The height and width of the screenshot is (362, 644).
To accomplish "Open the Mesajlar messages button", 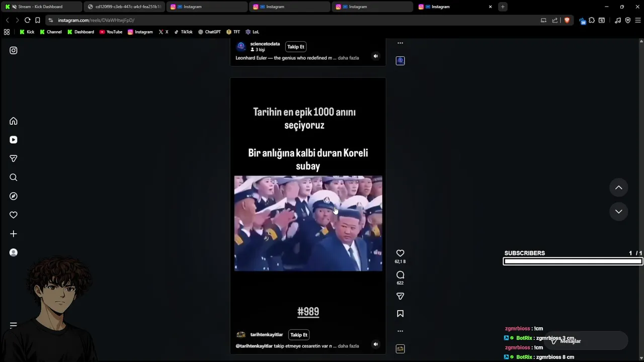I will click(587, 341).
